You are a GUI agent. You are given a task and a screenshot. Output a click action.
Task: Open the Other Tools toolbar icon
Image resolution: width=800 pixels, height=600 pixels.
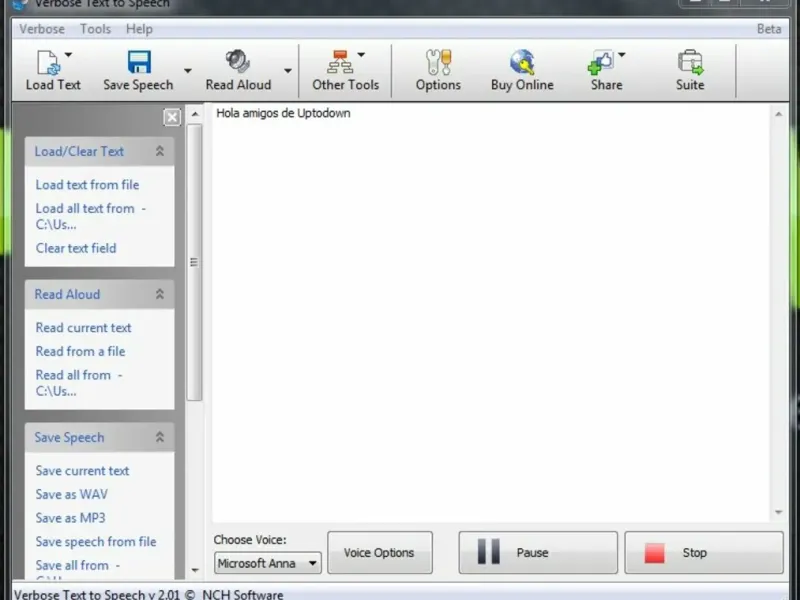(x=341, y=63)
